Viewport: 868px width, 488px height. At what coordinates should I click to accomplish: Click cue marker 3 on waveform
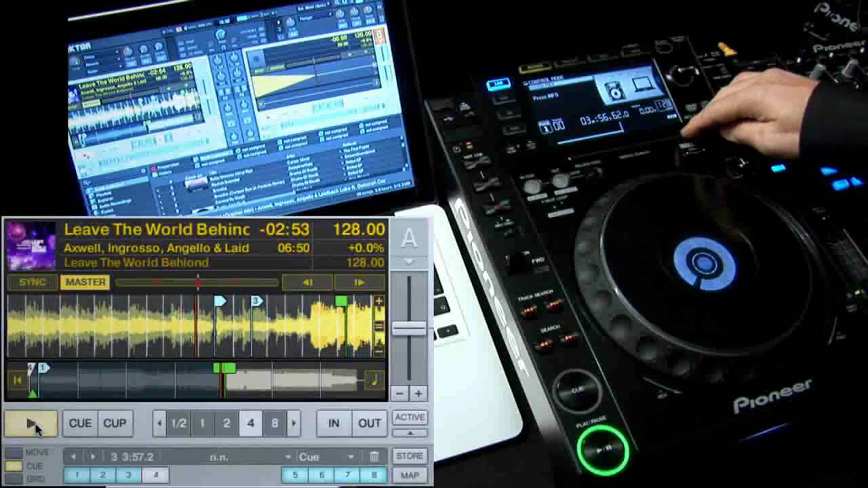[x=256, y=301]
